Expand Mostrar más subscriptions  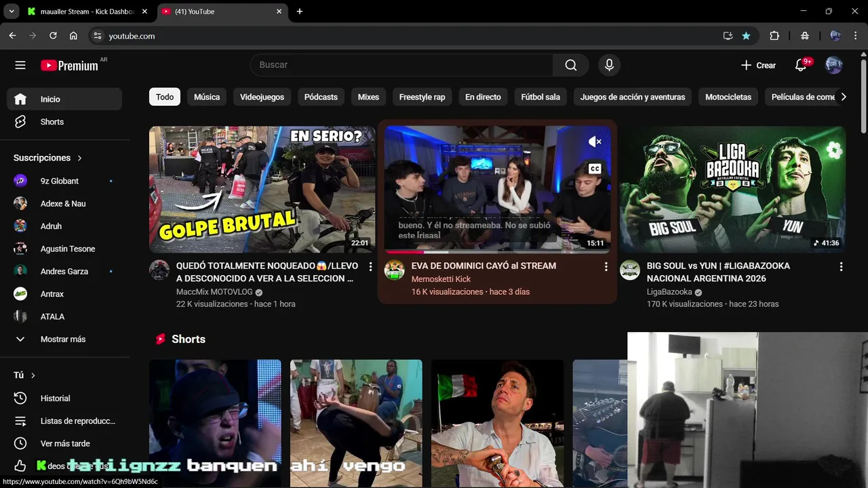click(x=64, y=339)
